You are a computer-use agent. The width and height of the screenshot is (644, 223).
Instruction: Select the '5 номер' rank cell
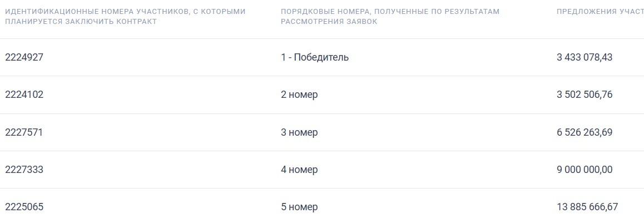tap(299, 207)
